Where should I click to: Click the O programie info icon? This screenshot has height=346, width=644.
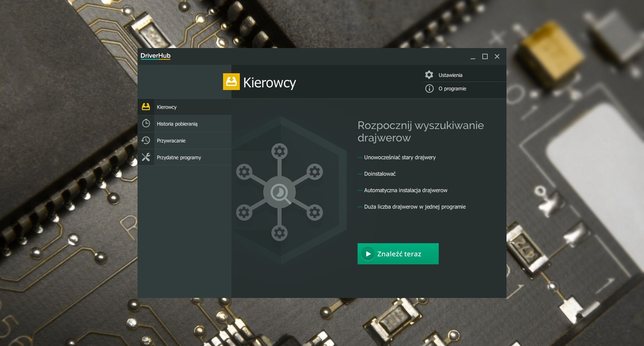pos(429,88)
